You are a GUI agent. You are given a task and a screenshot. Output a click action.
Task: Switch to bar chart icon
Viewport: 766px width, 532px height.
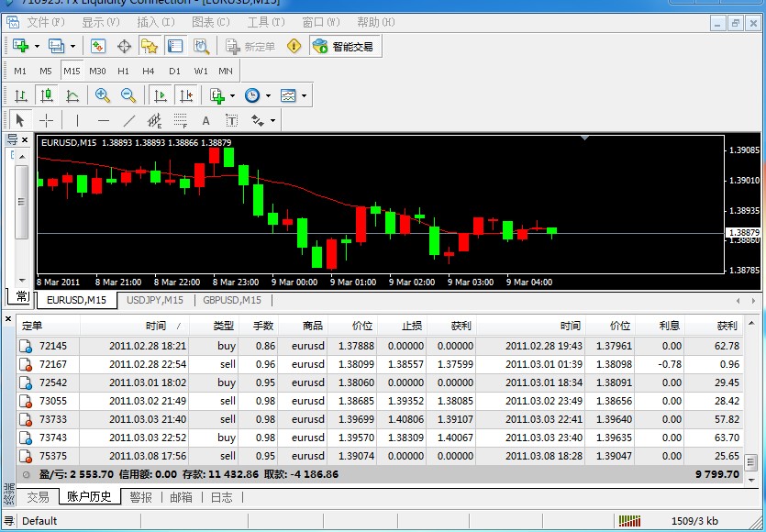(20, 95)
